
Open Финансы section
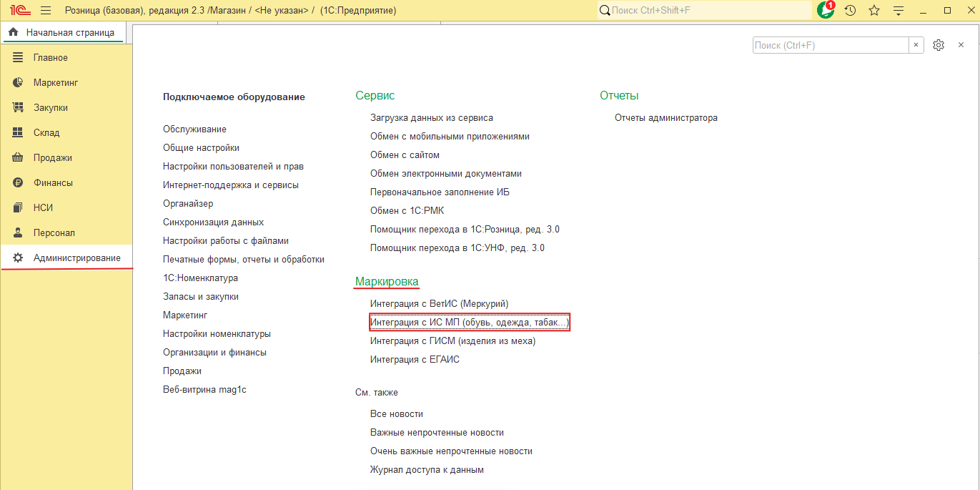(x=66, y=182)
